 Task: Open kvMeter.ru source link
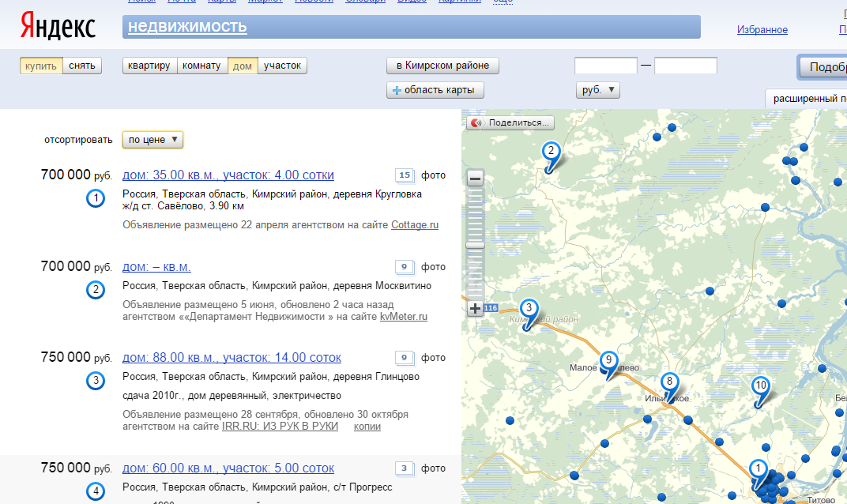(404, 317)
